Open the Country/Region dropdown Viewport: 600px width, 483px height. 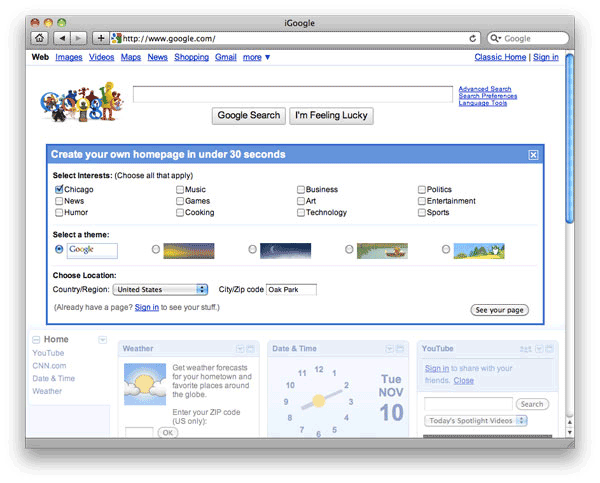pos(160,289)
